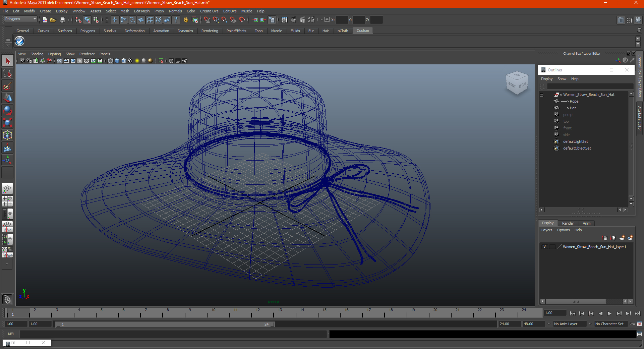644x349 pixels.
Task: Choose the Rotate tool
Action: pyautogui.click(x=7, y=110)
